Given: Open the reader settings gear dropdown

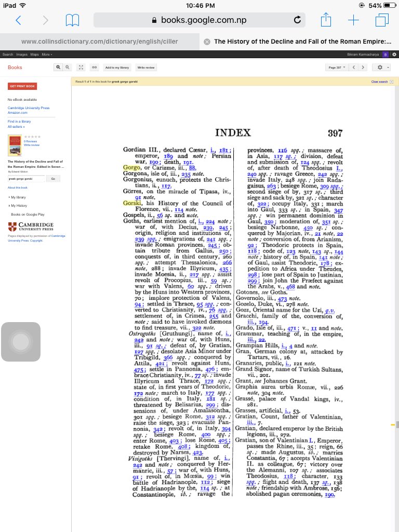Looking at the screenshot, I should point(382,67).
